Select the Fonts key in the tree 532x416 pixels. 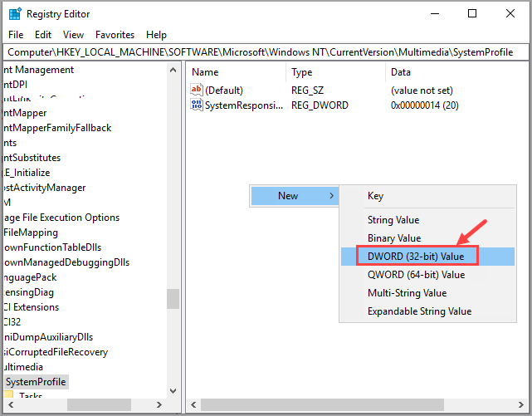(10, 143)
